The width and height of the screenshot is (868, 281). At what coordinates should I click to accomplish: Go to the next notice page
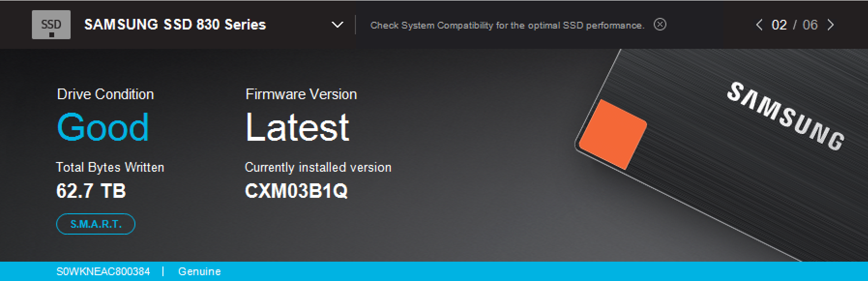click(x=831, y=25)
